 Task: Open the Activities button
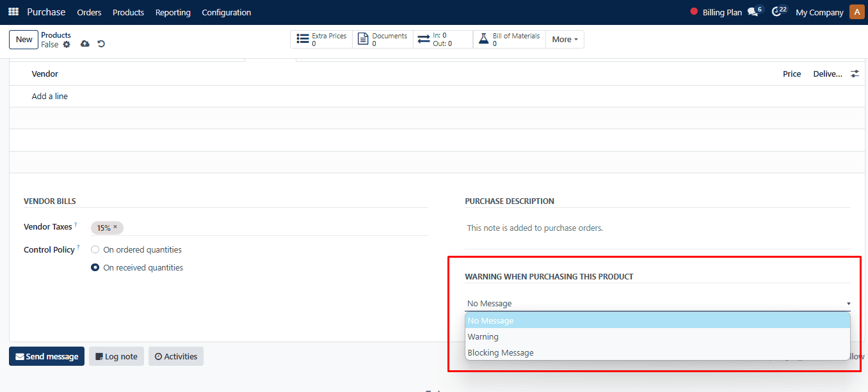(x=176, y=356)
